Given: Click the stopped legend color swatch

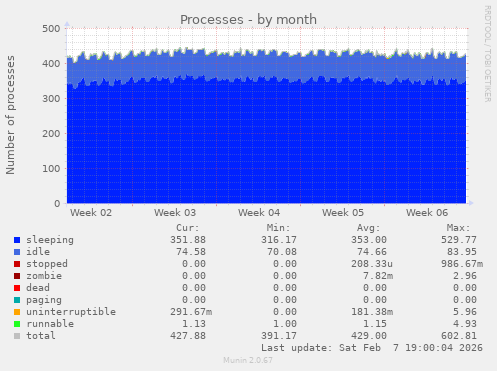Looking at the screenshot, I should (17, 264).
